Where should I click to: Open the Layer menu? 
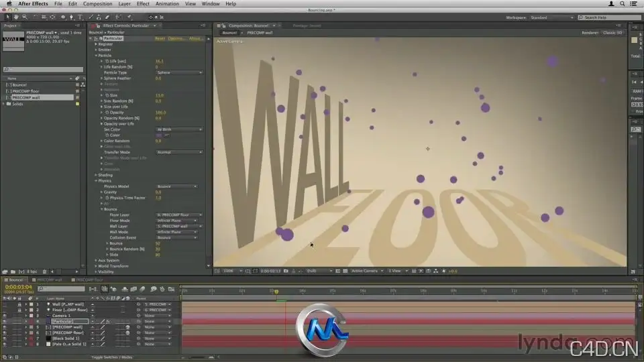(x=125, y=4)
